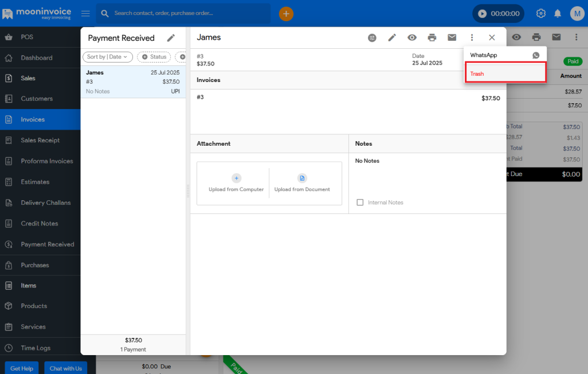Select the James payment entry in the list
The height and width of the screenshot is (374, 588).
[x=133, y=81]
